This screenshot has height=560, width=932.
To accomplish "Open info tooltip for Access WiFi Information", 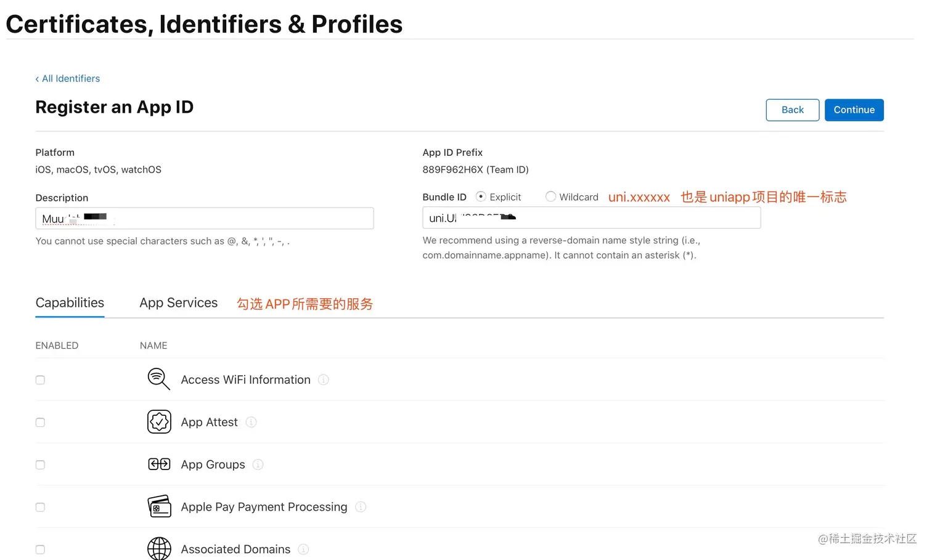I will coord(323,380).
